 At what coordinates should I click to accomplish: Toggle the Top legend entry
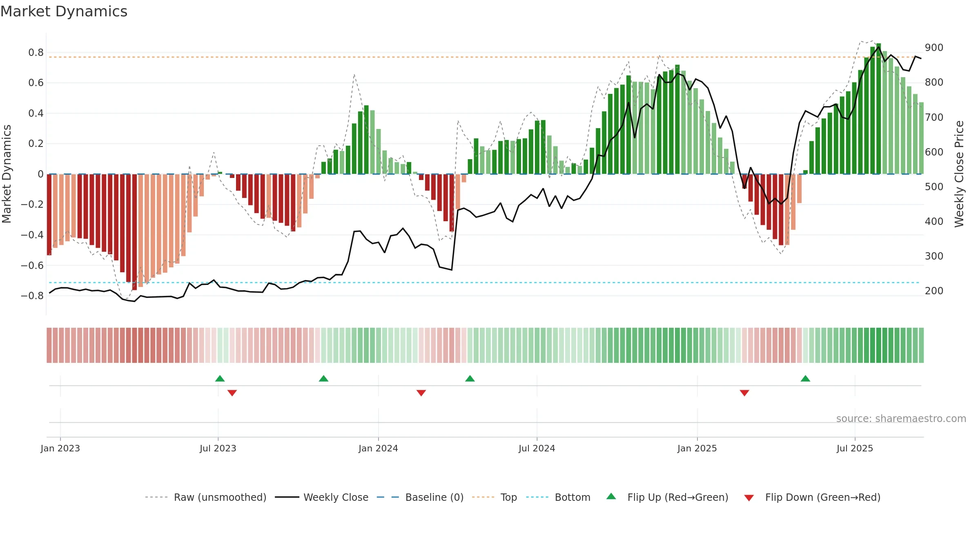pos(494,497)
